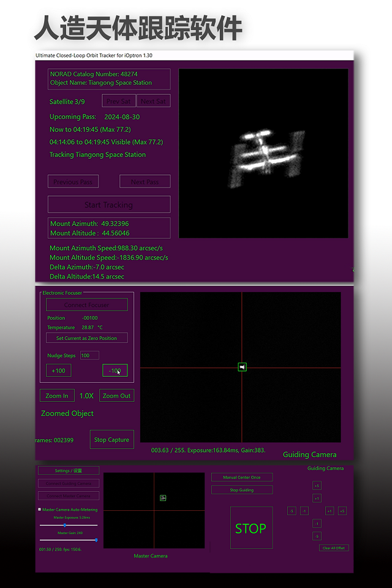392x588 pixels.
Task: Click the rightmost +5 horizontal offset button
Action: [342, 511]
